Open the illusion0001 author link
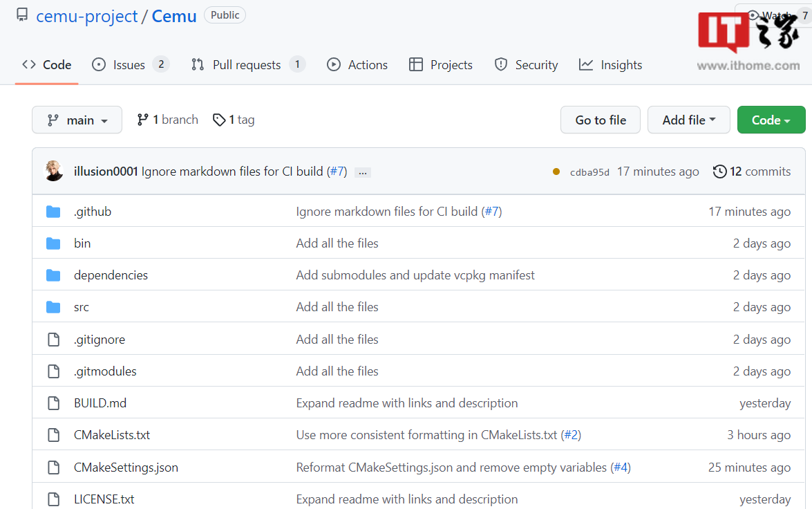812x509 pixels. coord(106,172)
